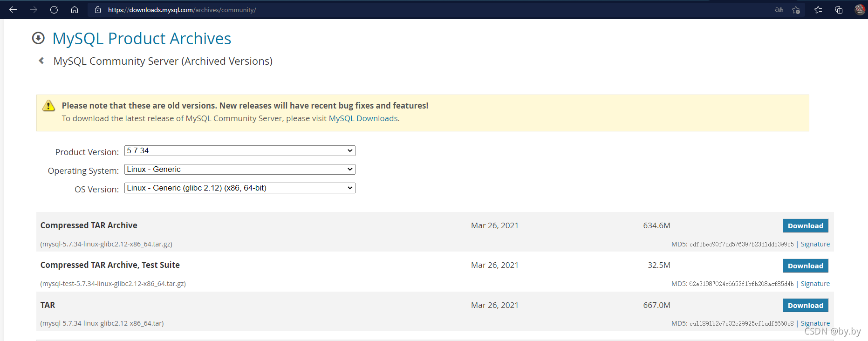Screen dimensions: 868x341
Task: Go back with the browser back arrow
Action: coord(13,10)
